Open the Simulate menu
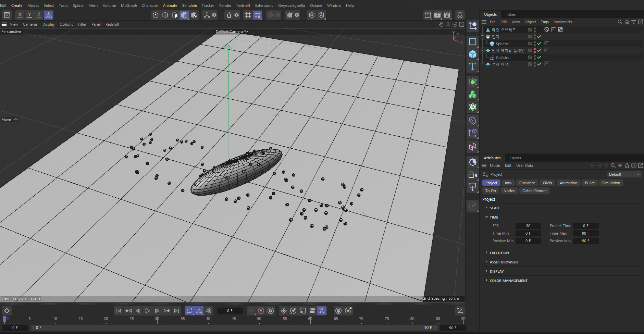The height and width of the screenshot is (334, 644). click(x=189, y=5)
